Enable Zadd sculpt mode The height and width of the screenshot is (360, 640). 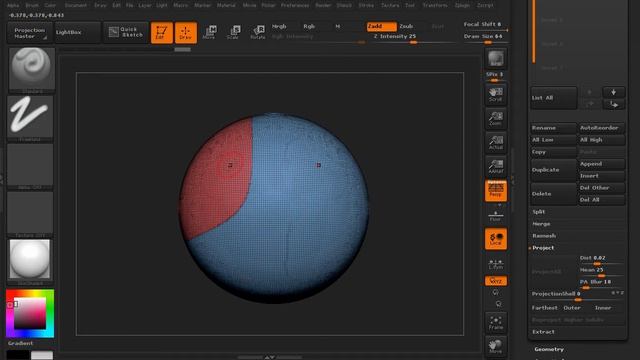tap(381, 27)
